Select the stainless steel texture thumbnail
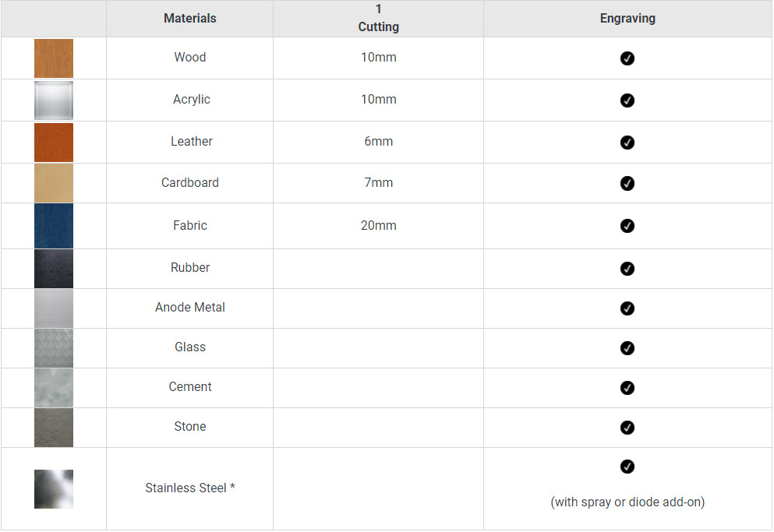 (x=54, y=488)
